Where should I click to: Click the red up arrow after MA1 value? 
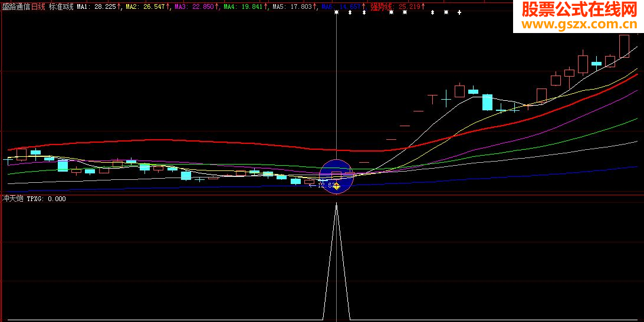pos(119,6)
